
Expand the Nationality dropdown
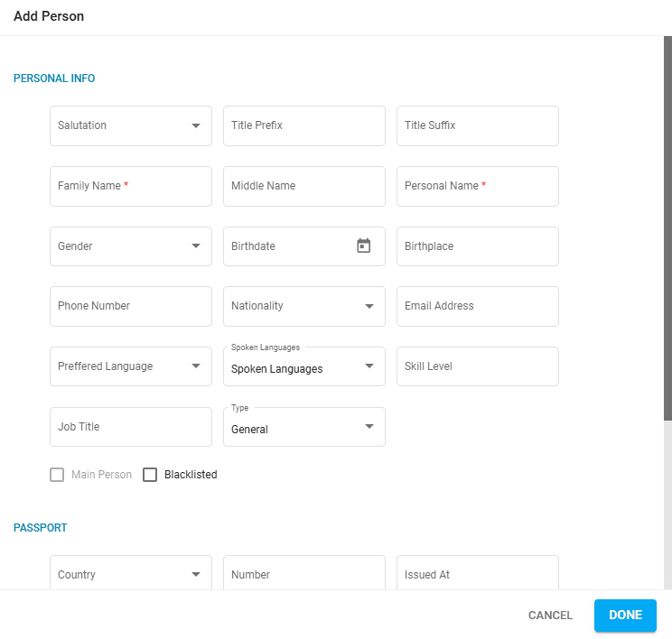click(x=304, y=307)
